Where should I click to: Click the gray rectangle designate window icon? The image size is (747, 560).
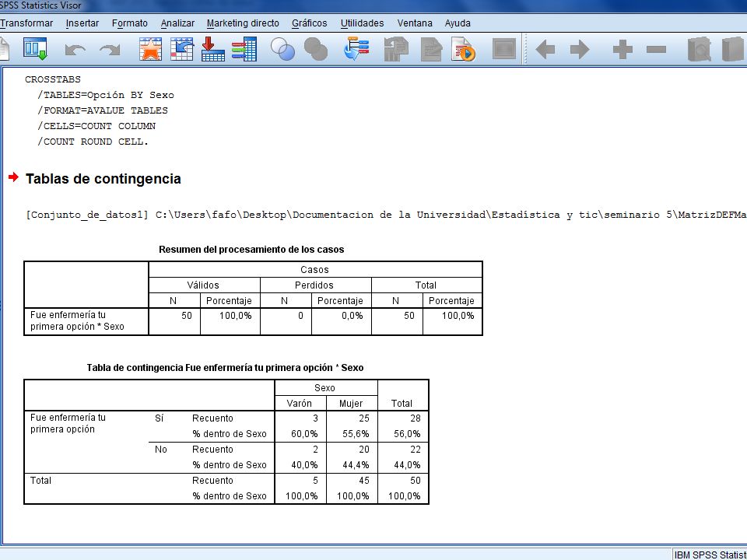click(x=504, y=48)
